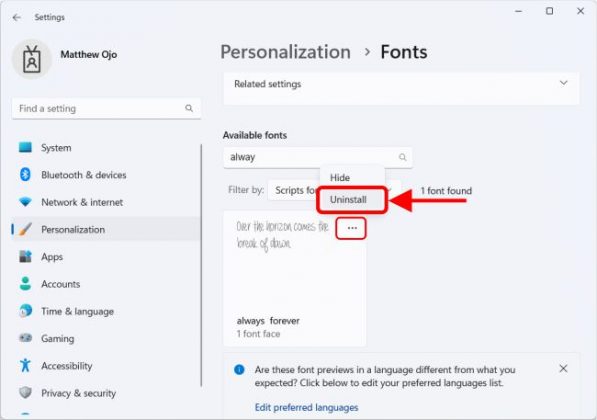Screen dimensions: 597x420
Task: Open the always forever font card
Action: pyautogui.click(x=295, y=279)
